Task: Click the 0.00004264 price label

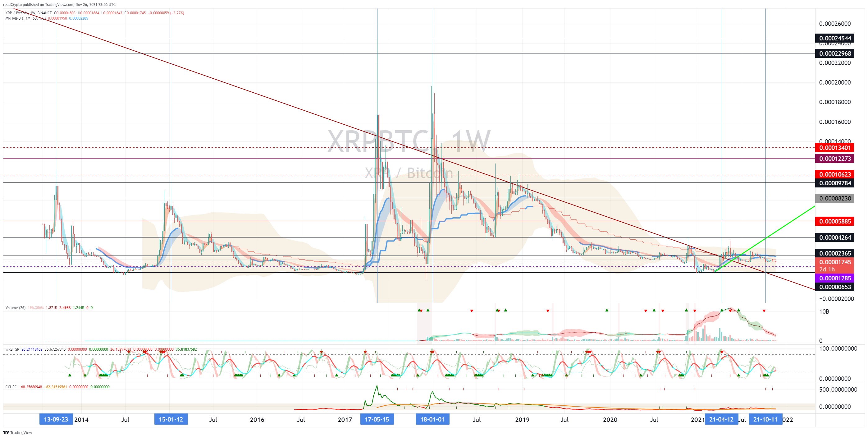Action: click(x=834, y=237)
